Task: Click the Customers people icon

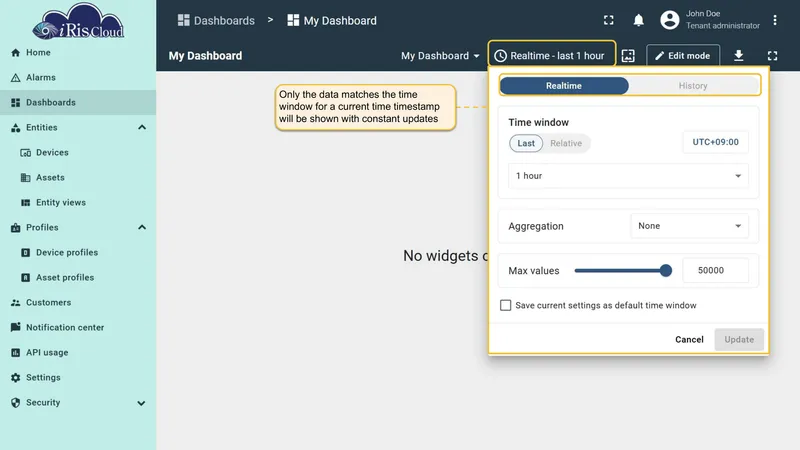Action: (16, 303)
